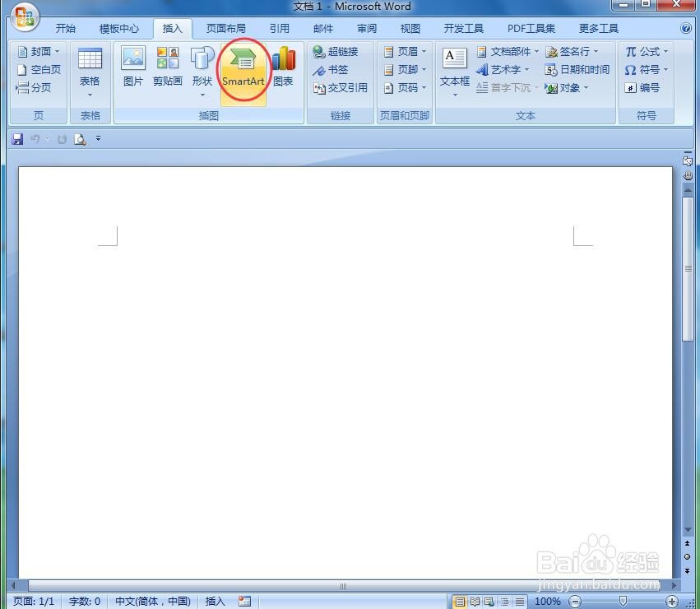Click the Undo button

point(35,139)
